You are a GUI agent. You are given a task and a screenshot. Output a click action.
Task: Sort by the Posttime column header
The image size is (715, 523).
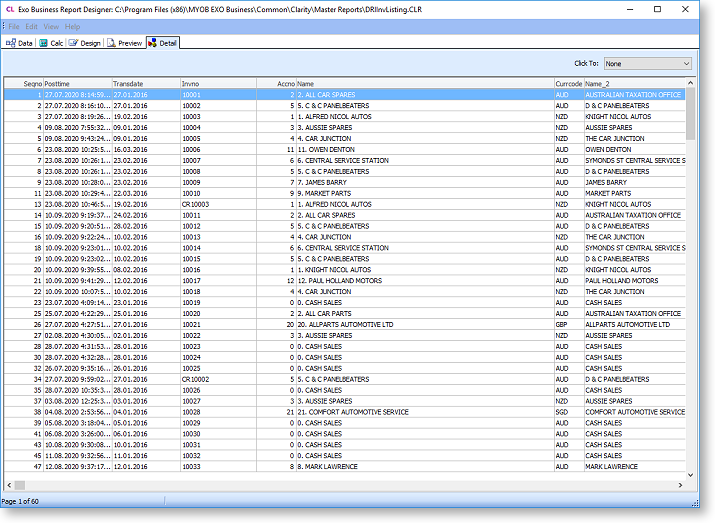click(78, 83)
